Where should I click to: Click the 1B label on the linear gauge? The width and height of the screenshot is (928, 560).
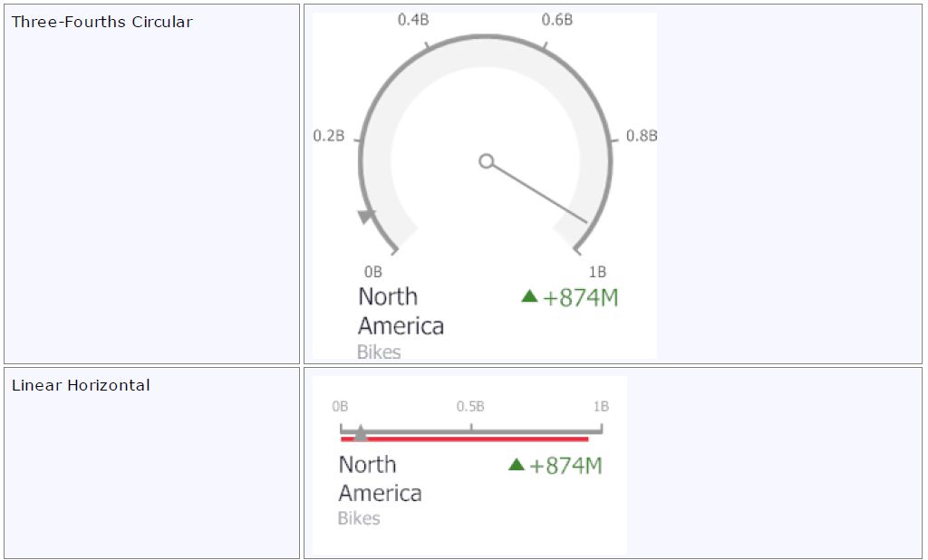tap(601, 406)
